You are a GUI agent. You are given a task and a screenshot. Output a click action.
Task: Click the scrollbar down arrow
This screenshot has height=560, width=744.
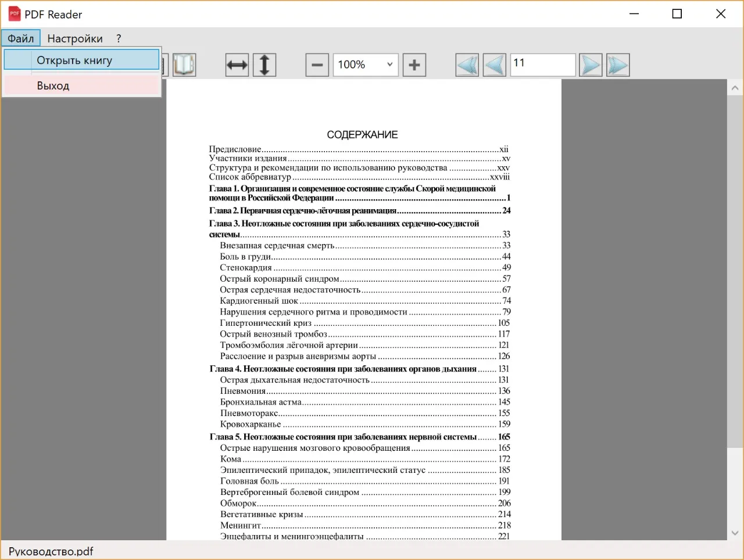click(735, 533)
